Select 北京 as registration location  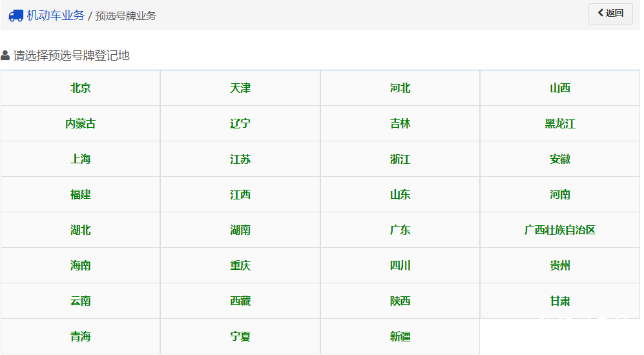pyautogui.click(x=81, y=88)
